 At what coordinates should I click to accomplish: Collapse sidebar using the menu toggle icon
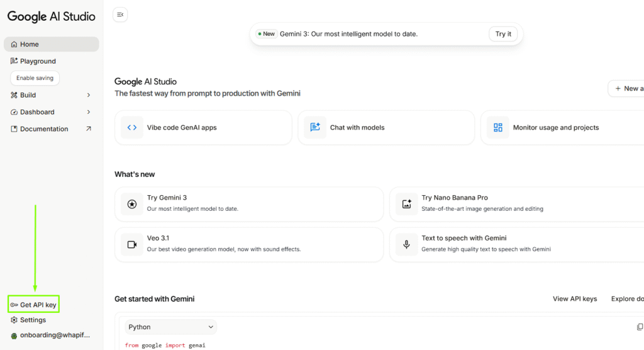tap(120, 15)
